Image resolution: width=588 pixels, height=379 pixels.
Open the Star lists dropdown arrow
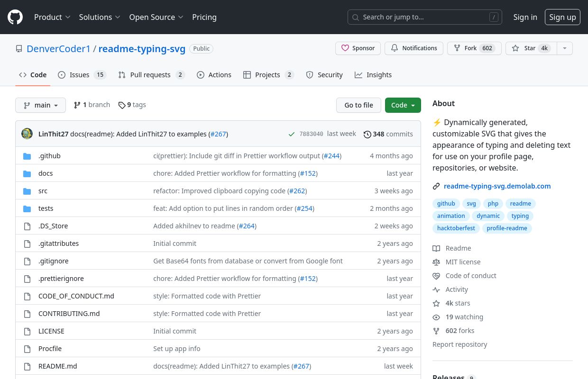[564, 48]
